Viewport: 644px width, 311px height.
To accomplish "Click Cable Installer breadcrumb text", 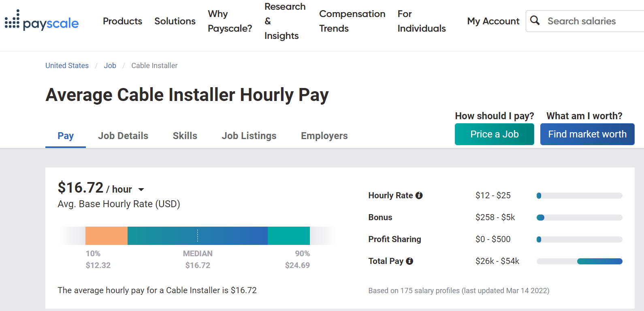I will [x=154, y=66].
